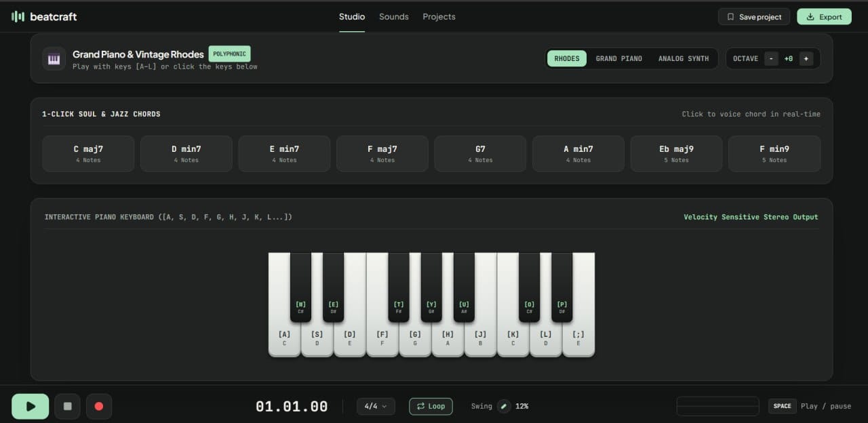The width and height of the screenshot is (868, 423).
Task: Switch to ANALOG SYNTH sound
Action: tap(684, 58)
